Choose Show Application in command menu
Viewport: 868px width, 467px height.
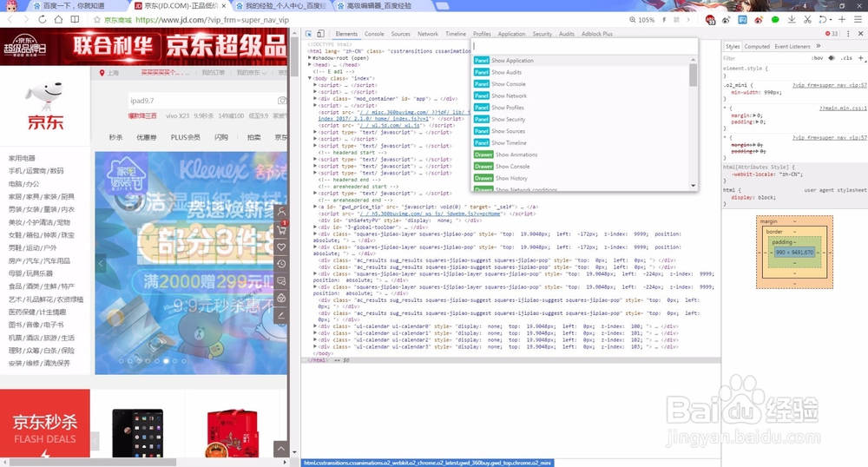point(582,60)
